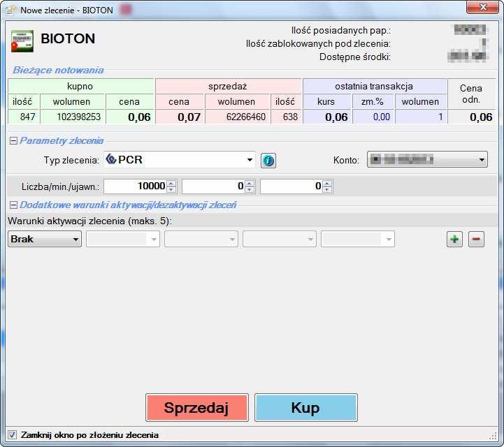The image size is (504, 447).
Task: Click the window title bar document icon
Action: 10,10
